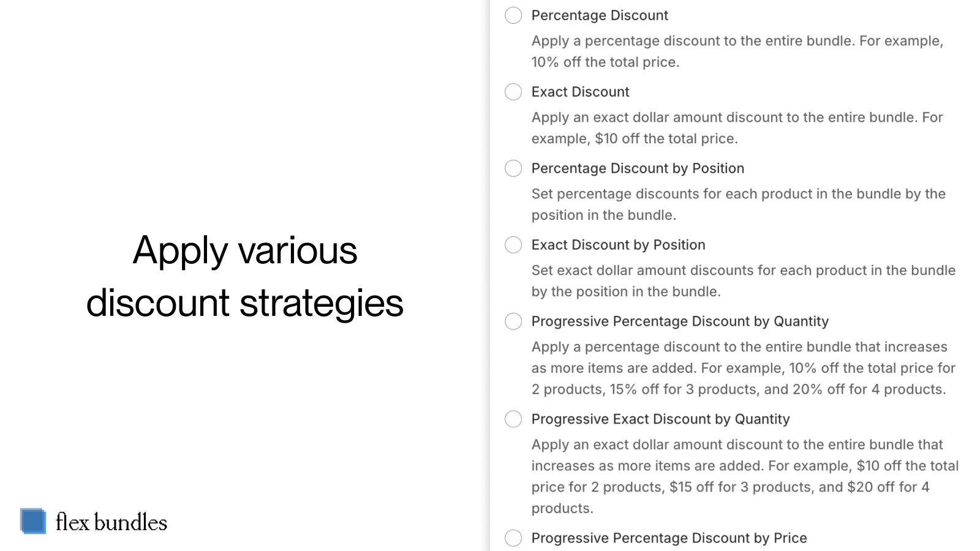This screenshot has width=980, height=551.
Task: Click the 'Percentage Discount by Position' label text
Action: coord(638,168)
